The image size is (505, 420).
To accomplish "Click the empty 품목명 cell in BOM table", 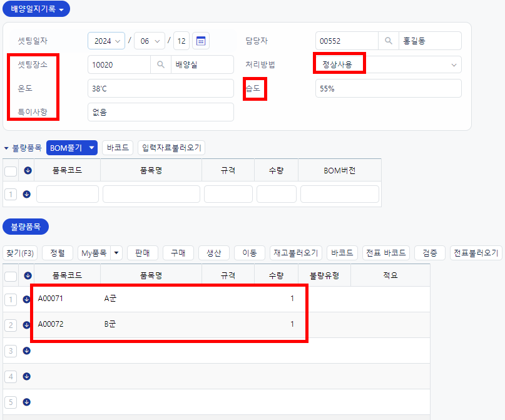I will tap(151, 194).
